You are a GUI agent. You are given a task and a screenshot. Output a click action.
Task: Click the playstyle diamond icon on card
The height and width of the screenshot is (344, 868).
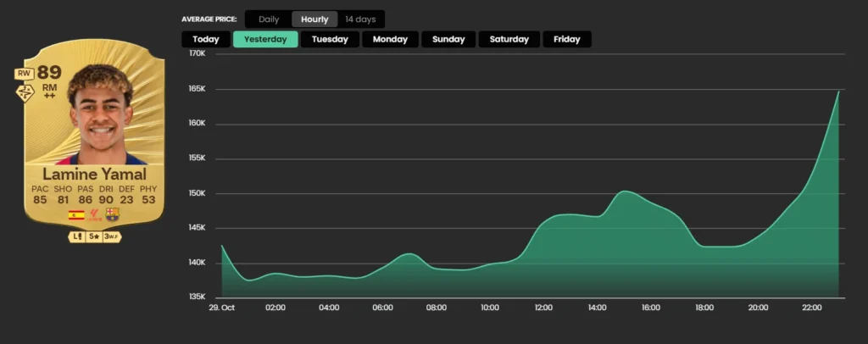point(25,92)
